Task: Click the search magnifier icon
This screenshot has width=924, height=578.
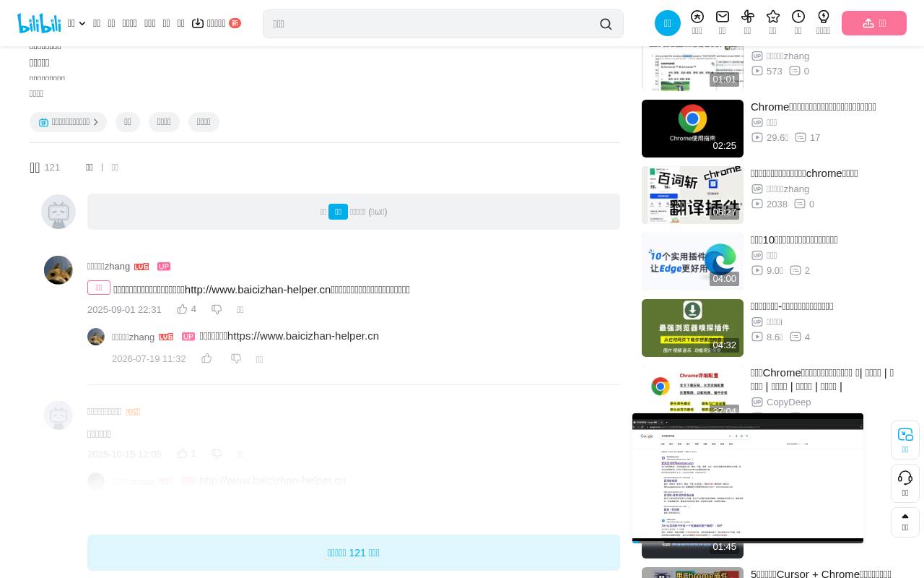Action: click(x=606, y=24)
